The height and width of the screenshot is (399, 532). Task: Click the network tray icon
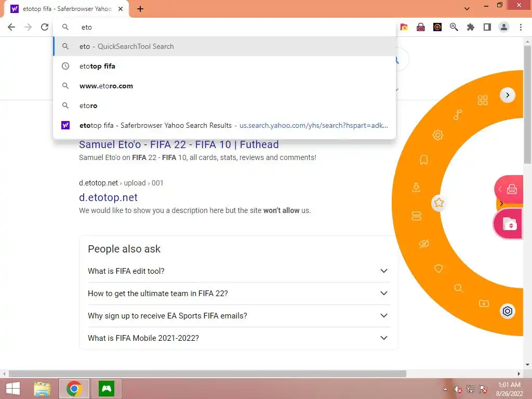tap(471, 389)
